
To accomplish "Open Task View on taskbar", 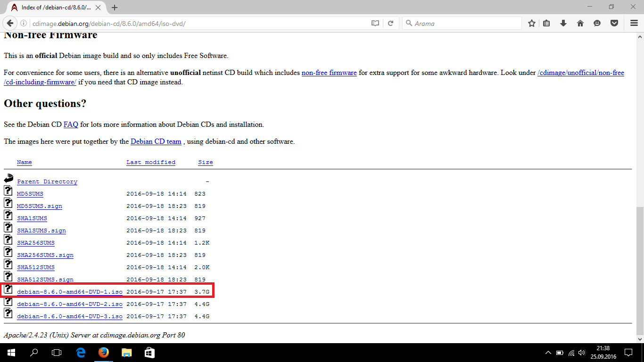I will tap(57, 353).
